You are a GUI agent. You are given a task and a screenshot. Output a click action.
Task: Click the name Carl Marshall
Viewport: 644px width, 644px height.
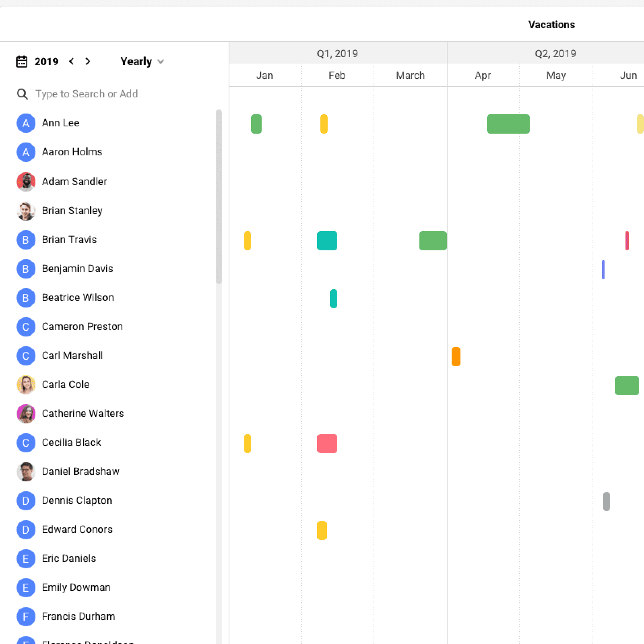point(72,355)
